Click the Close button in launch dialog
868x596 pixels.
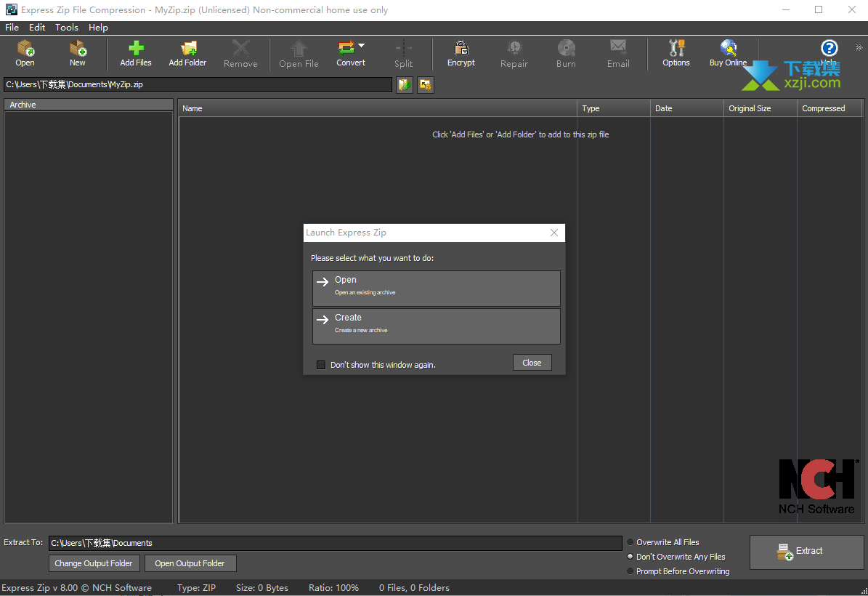[532, 363]
